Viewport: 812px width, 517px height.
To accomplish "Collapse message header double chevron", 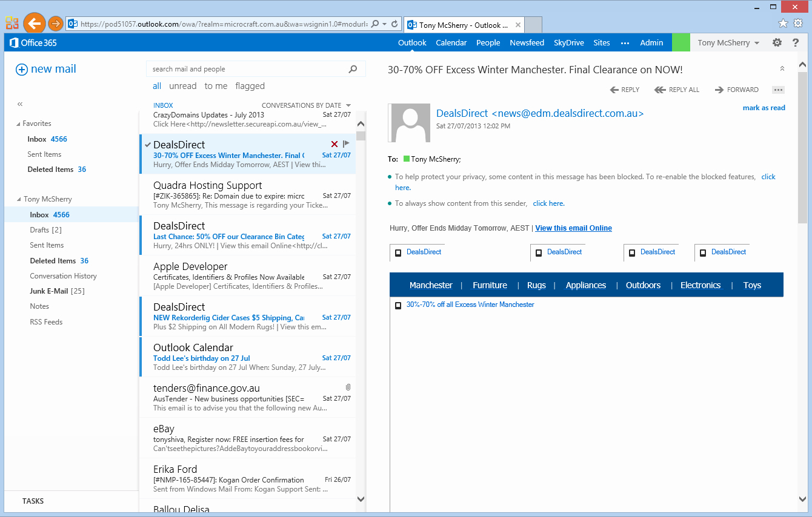I will tap(782, 69).
